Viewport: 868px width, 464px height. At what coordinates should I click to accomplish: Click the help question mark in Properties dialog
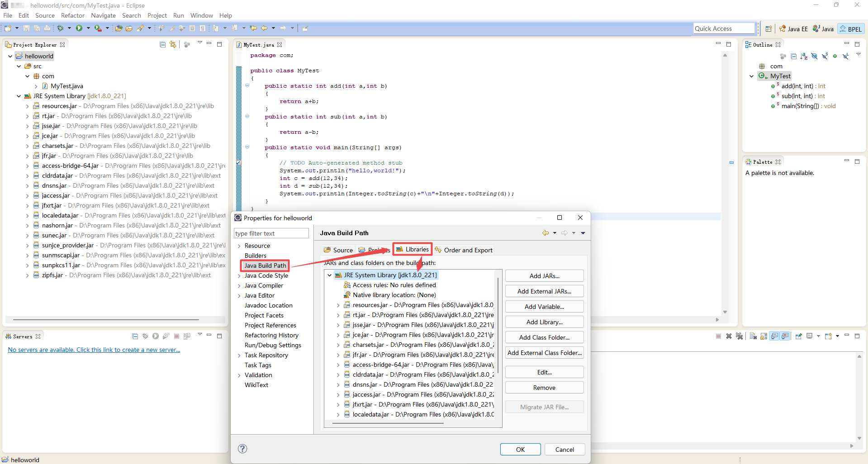[242, 449]
